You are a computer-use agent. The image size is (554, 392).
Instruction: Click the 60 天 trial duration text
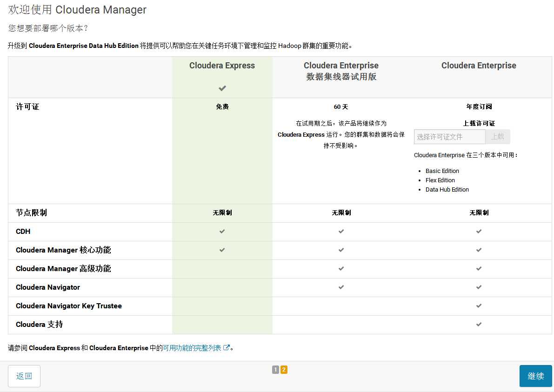pos(341,106)
